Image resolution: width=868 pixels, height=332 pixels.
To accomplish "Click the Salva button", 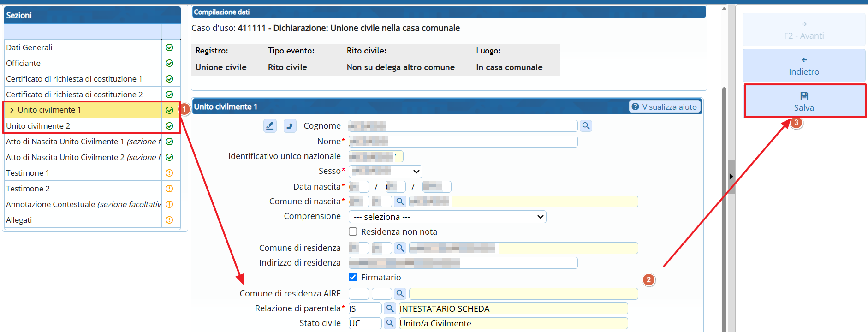I will coord(804,101).
